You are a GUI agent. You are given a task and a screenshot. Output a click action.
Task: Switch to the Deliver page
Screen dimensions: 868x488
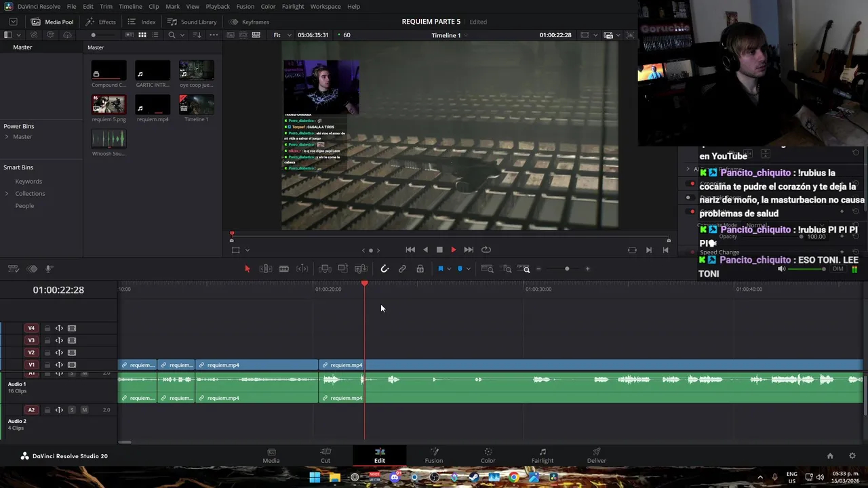point(597,455)
